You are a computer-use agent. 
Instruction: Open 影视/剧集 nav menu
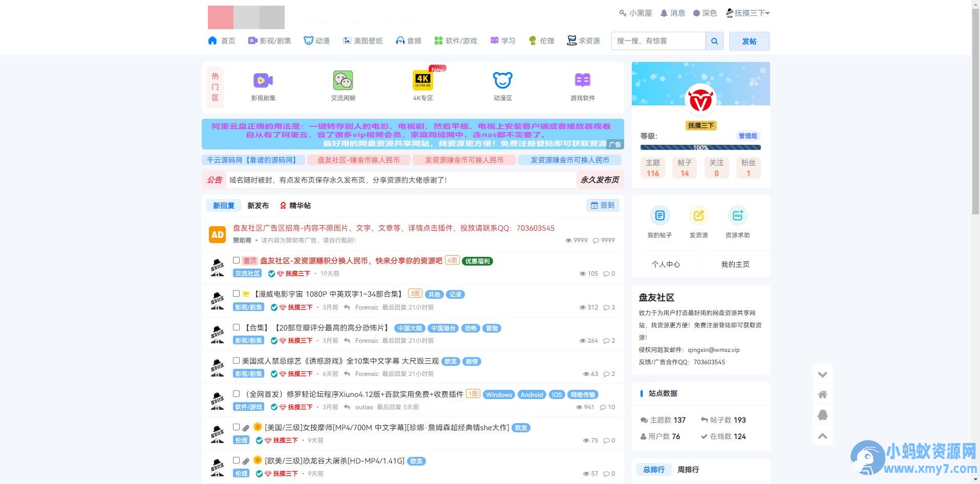[270, 40]
